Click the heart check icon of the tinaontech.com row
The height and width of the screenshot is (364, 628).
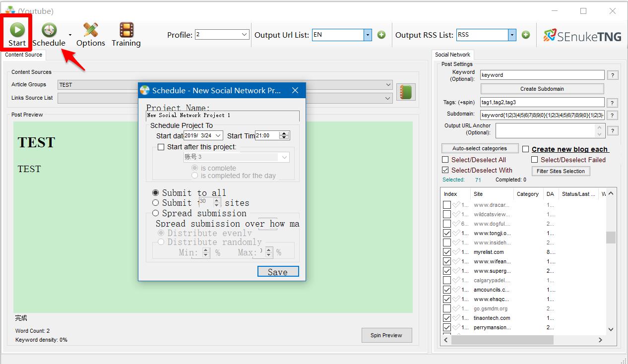point(456,318)
